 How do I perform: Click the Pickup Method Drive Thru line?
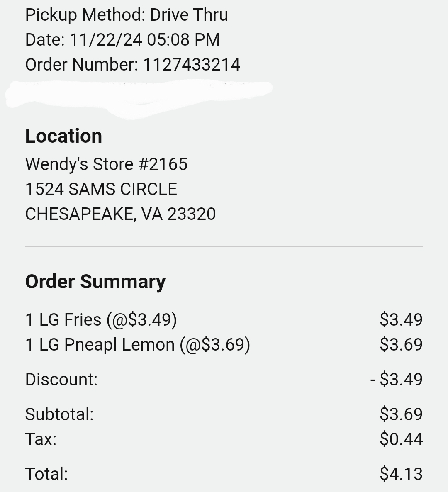[x=127, y=15]
